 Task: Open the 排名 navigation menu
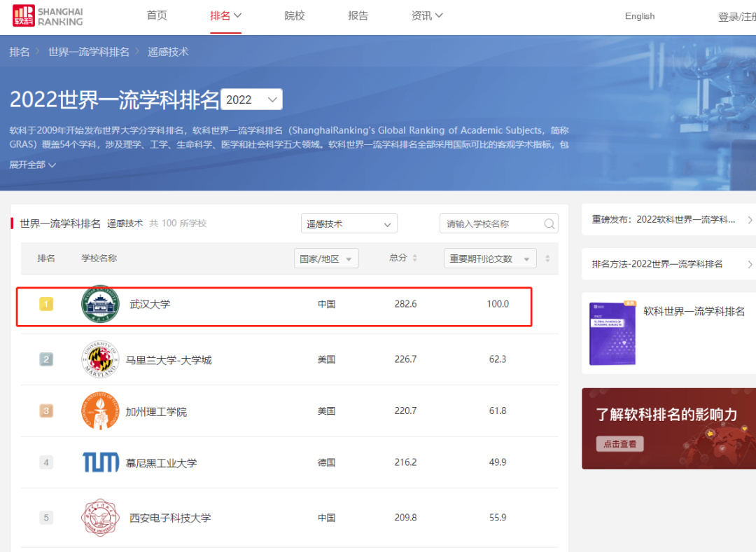[225, 16]
